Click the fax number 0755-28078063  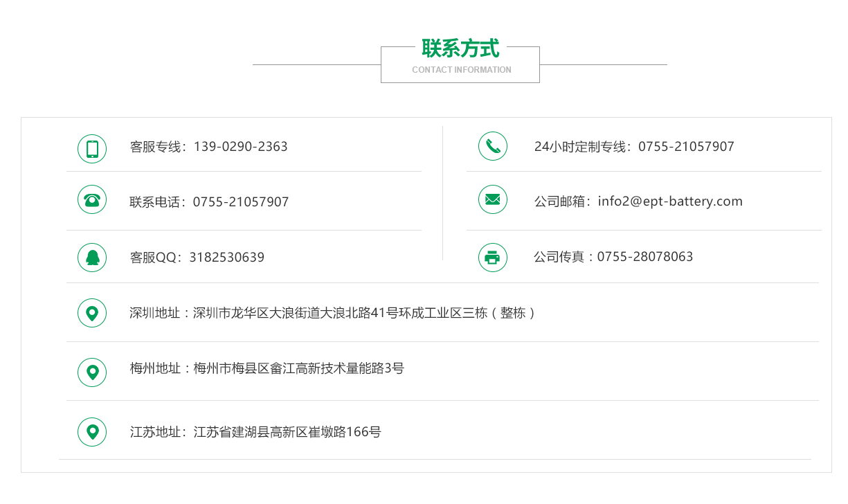[645, 256]
